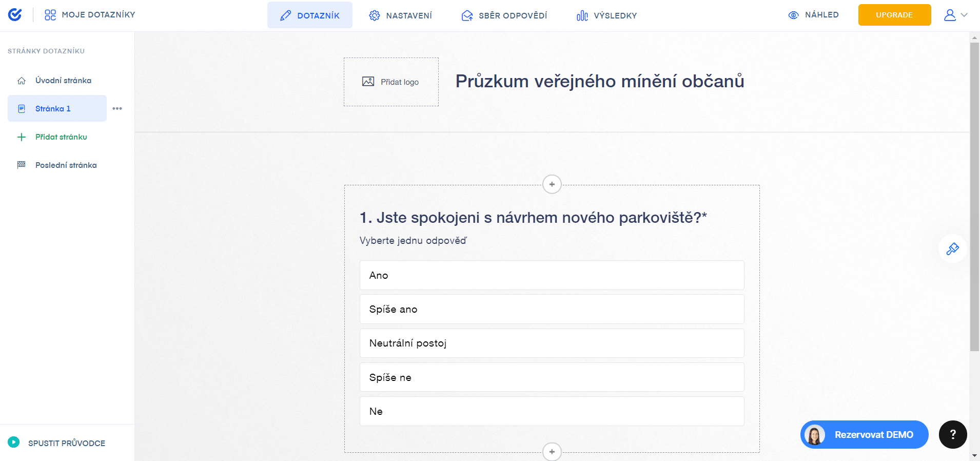The image size is (980, 461).
Task: Open the Nastavení tab
Action: click(x=400, y=15)
